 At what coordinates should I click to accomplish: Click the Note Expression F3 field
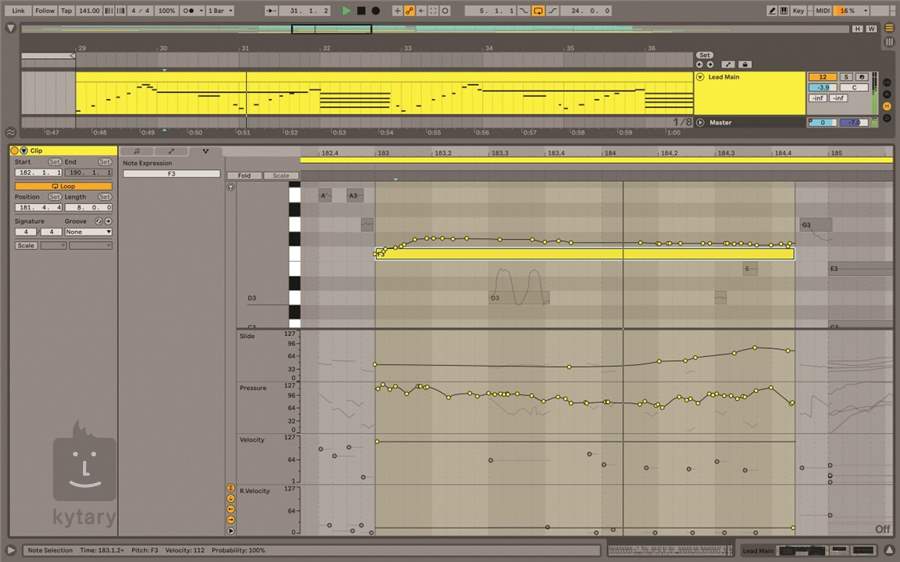(172, 173)
